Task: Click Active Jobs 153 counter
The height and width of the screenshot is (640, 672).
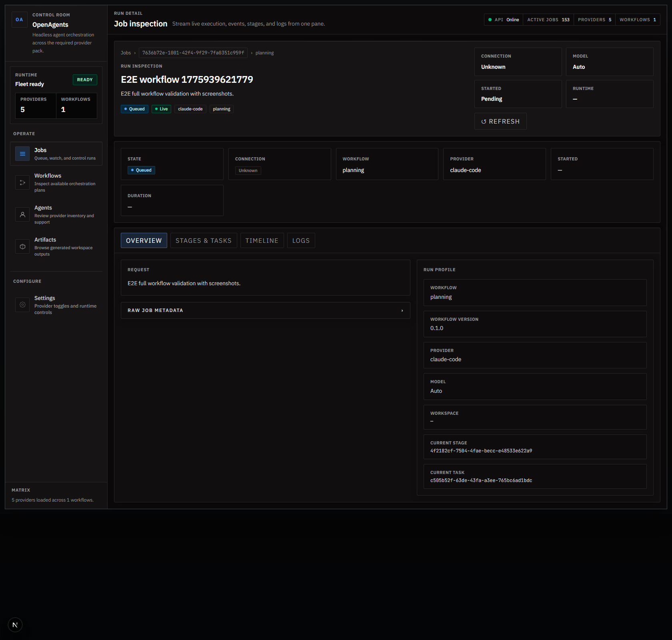Action: (x=548, y=20)
